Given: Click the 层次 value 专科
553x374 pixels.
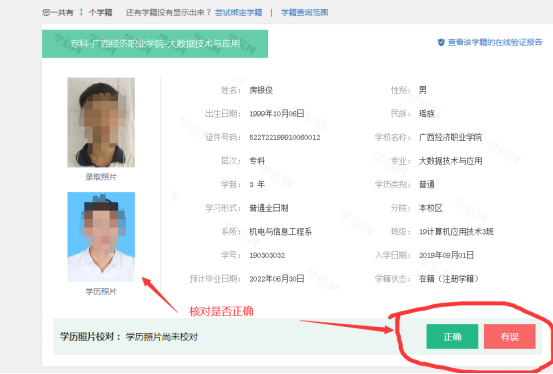Looking at the screenshot, I should [257, 161].
